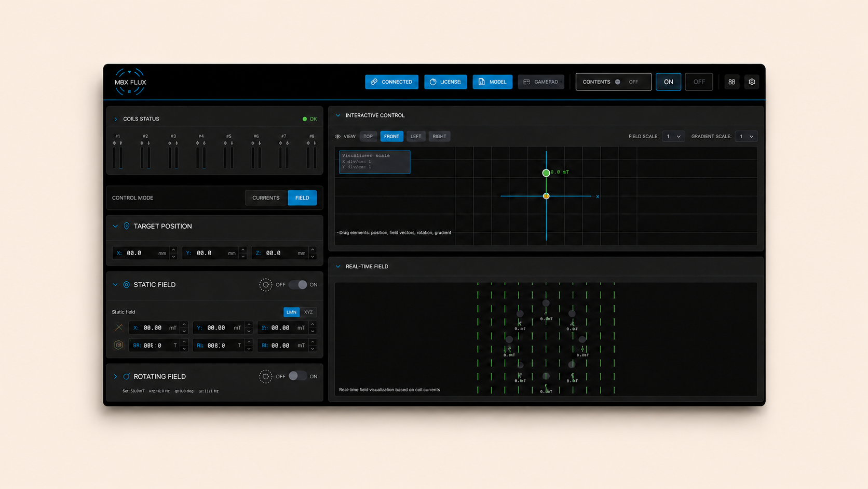Viewport: 868px width, 489px height.
Task: Open the FIELD SCALE dropdown
Action: click(673, 137)
